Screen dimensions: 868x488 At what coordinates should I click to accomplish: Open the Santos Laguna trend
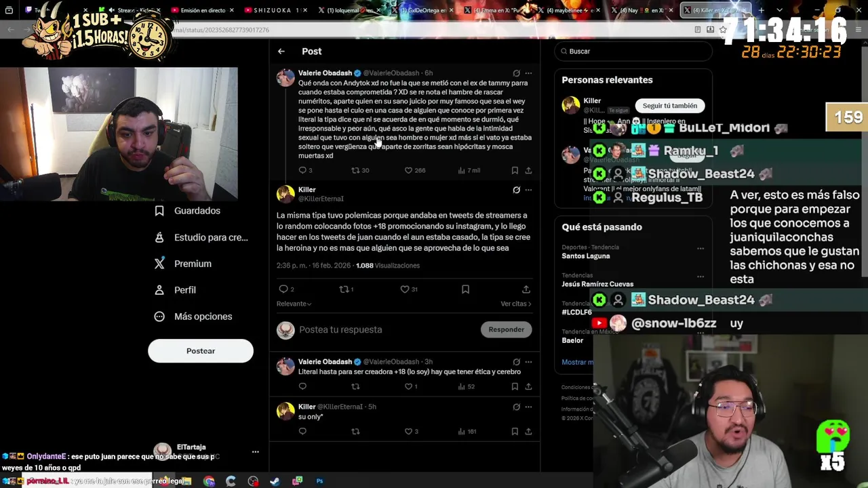click(586, 256)
